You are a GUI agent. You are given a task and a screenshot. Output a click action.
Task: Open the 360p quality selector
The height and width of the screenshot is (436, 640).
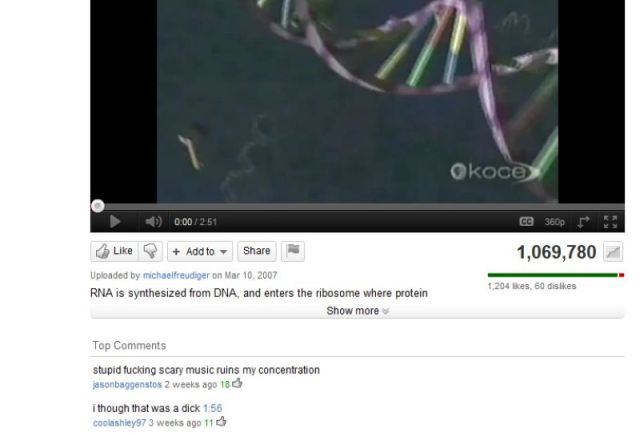[554, 222]
